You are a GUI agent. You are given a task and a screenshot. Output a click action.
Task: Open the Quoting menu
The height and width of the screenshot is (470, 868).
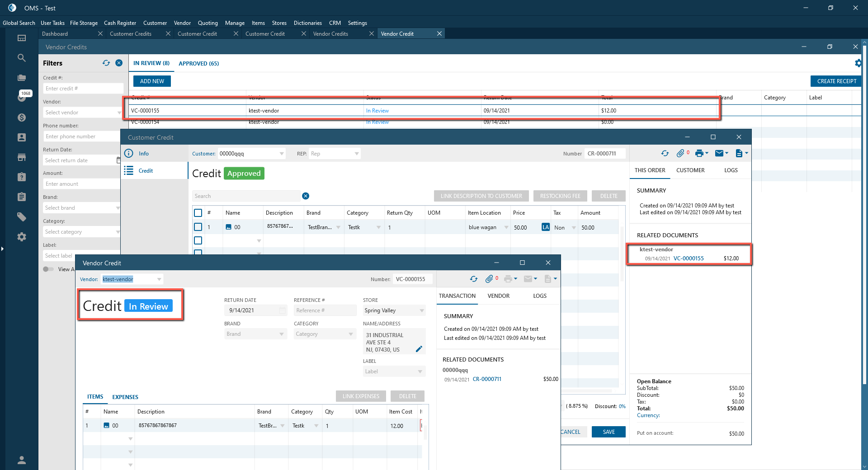208,23
